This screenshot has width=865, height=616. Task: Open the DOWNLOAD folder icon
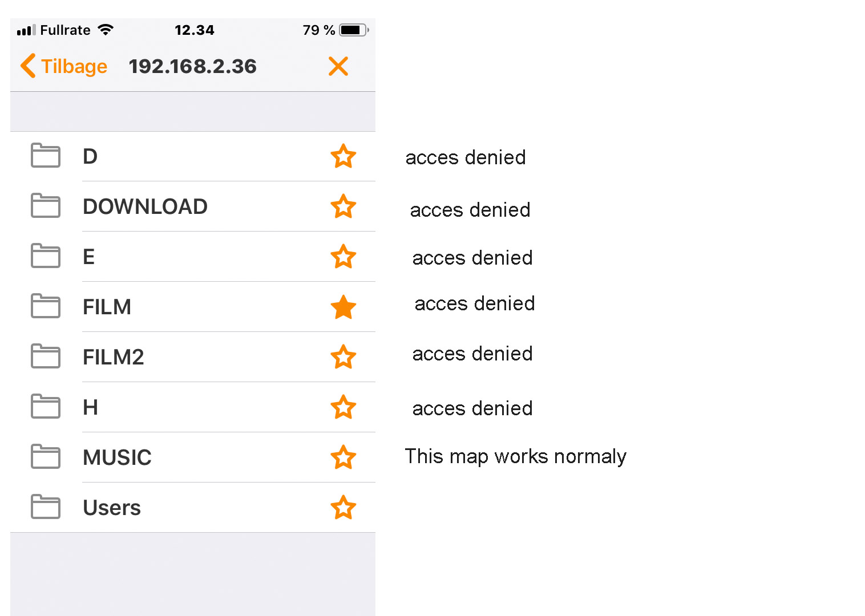pos(46,206)
